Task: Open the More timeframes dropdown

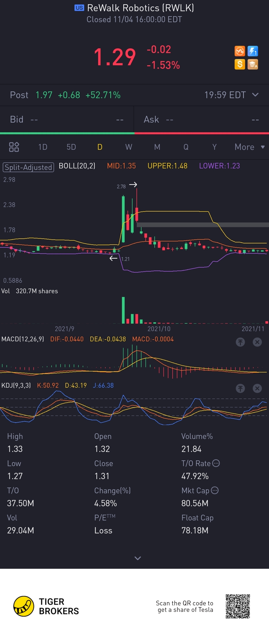Action: (250, 147)
